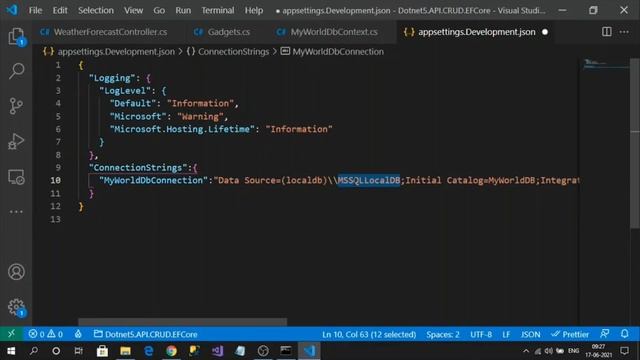Click the horizontal scrollbar in editor
This screenshot has height=360, width=640.
tap(182, 322)
